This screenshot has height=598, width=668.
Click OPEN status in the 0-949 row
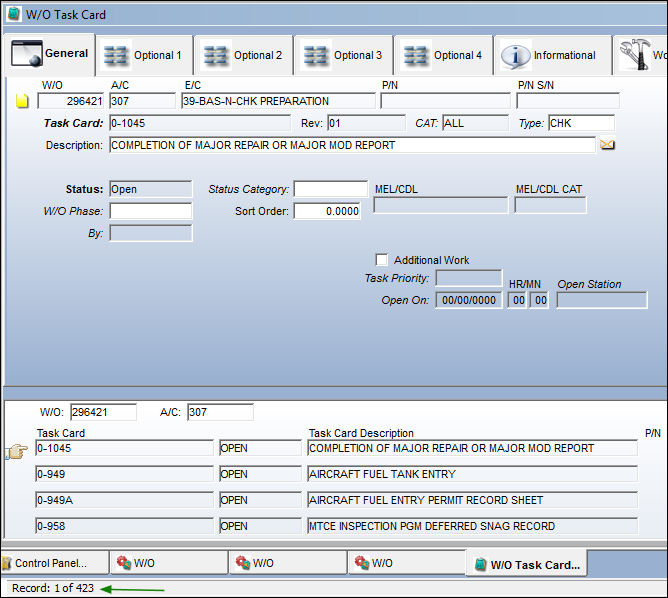(x=260, y=474)
